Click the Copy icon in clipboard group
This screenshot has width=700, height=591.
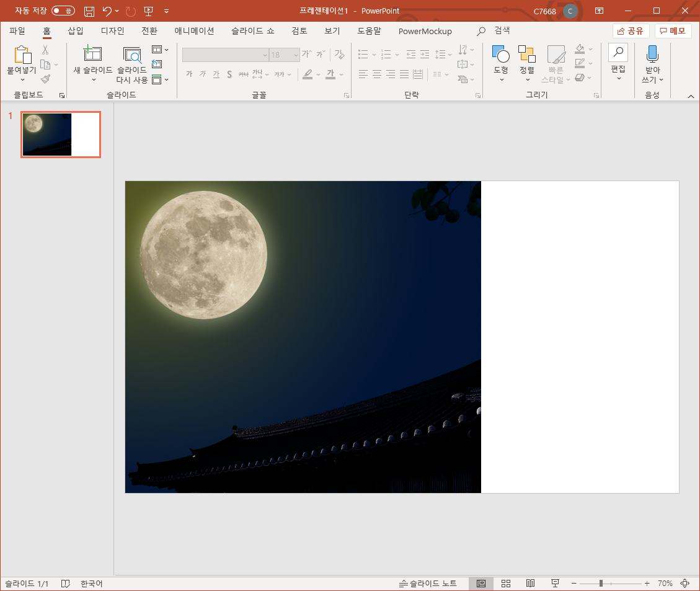pyautogui.click(x=45, y=64)
